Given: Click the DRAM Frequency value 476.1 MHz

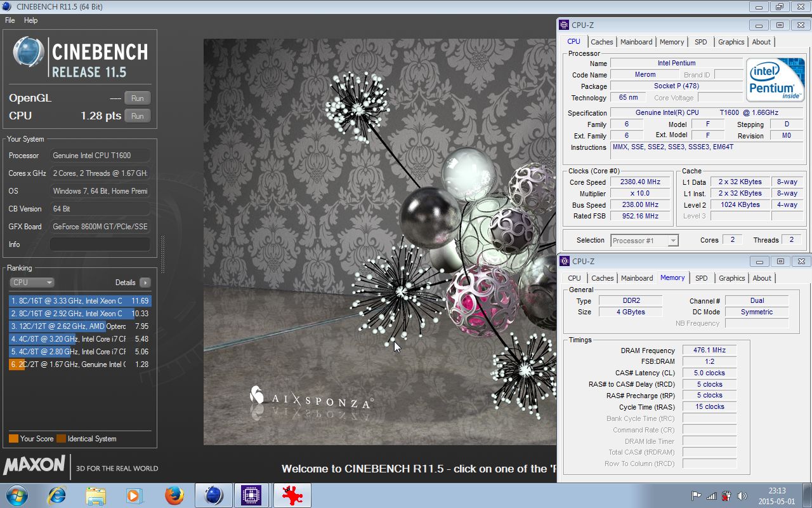Looking at the screenshot, I should click(709, 350).
